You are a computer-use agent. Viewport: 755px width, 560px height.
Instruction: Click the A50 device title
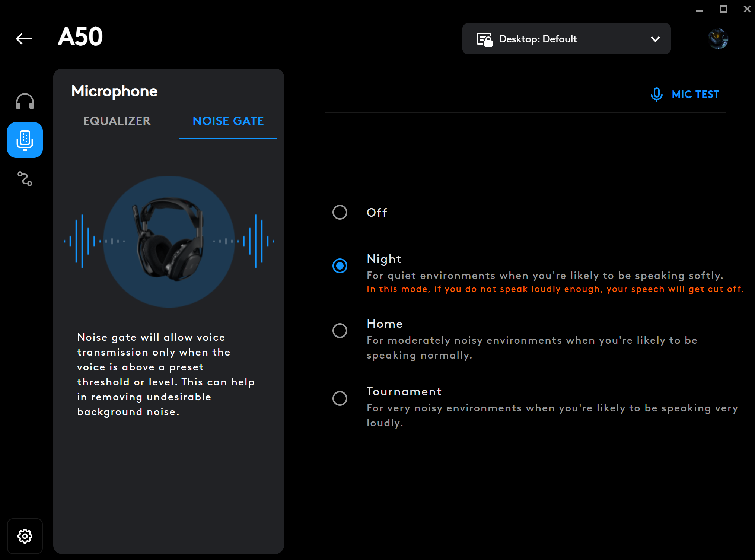[80, 37]
